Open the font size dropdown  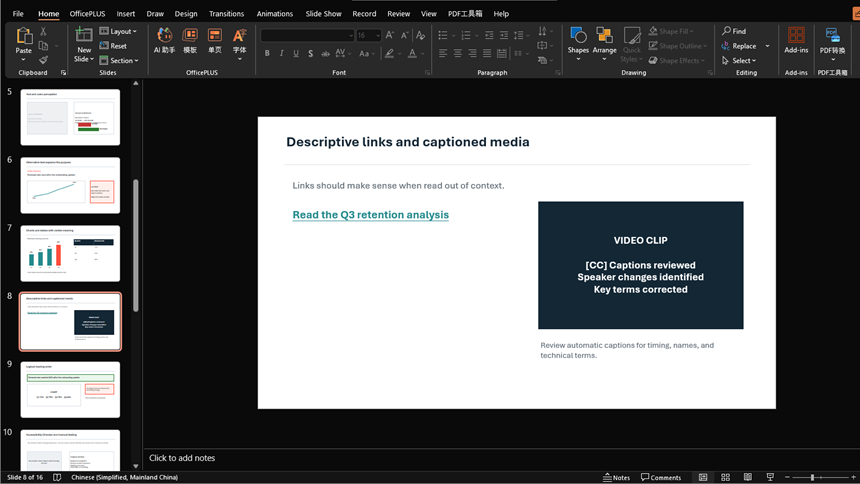coord(378,36)
